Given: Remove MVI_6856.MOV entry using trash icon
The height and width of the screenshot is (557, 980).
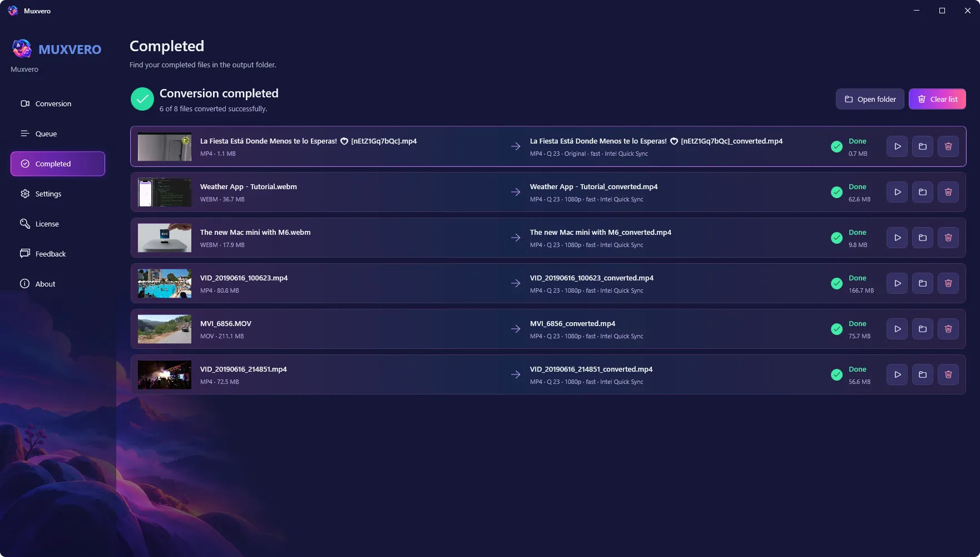Looking at the screenshot, I should click(x=948, y=329).
